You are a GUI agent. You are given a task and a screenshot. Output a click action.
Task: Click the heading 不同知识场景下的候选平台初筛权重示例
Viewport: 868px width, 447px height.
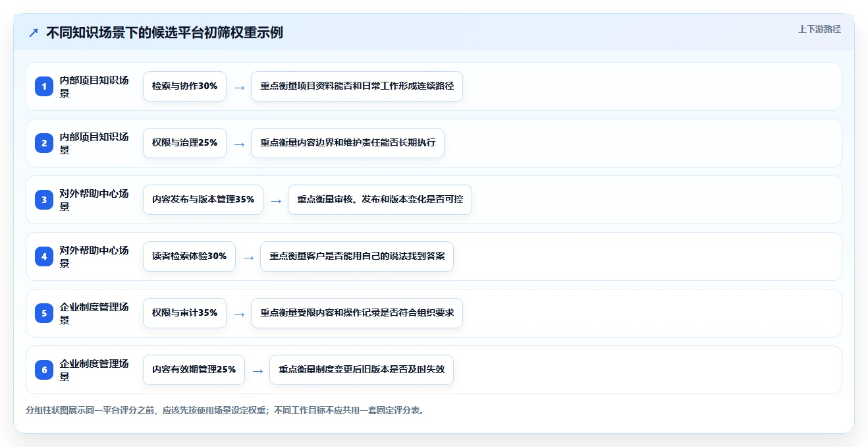[x=165, y=32]
